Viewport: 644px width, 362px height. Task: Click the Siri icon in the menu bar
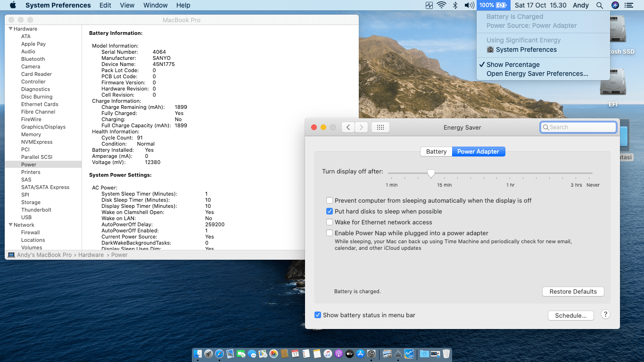coord(615,5)
